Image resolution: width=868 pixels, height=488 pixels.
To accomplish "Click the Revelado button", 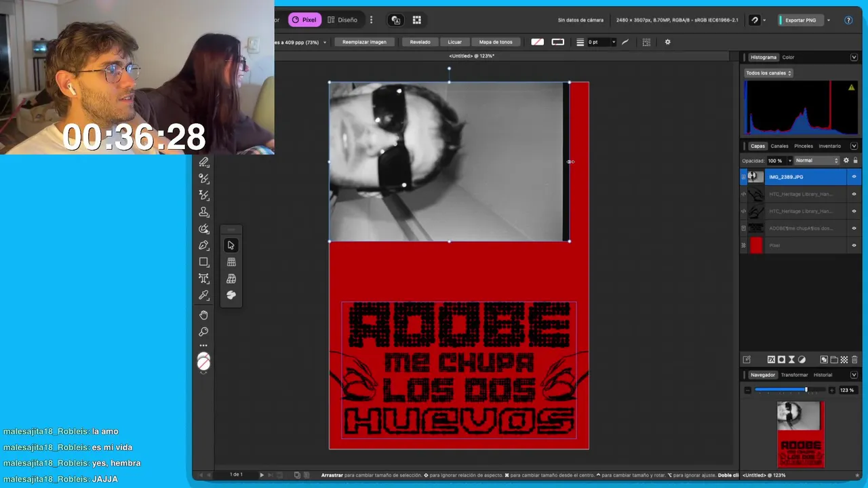I will pyautogui.click(x=420, y=42).
